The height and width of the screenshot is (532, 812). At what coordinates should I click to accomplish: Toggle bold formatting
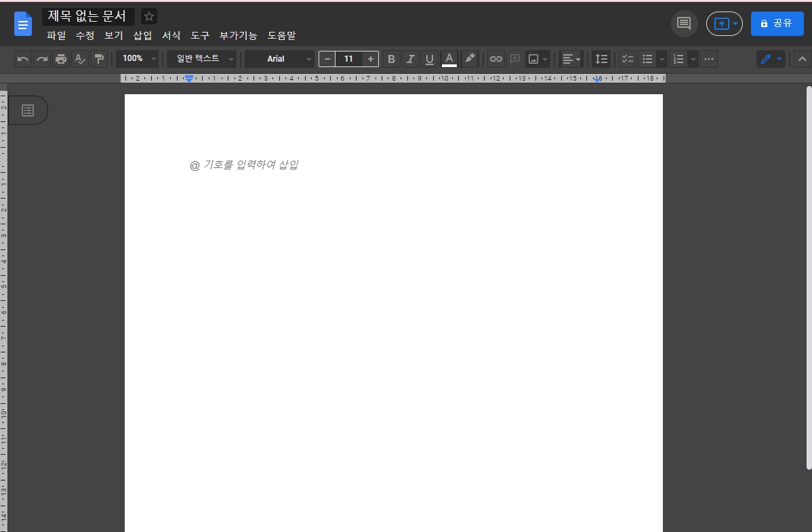(391, 59)
